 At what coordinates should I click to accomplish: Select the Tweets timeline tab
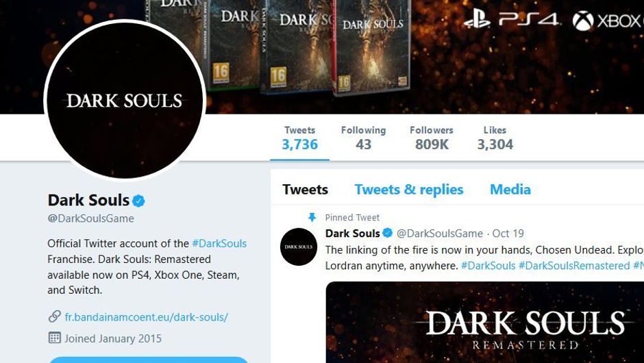(x=306, y=190)
